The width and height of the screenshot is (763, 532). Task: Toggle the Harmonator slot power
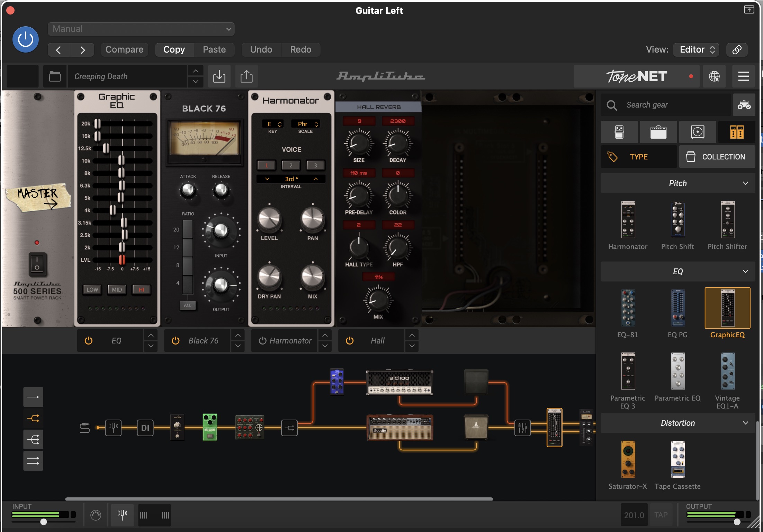point(262,341)
